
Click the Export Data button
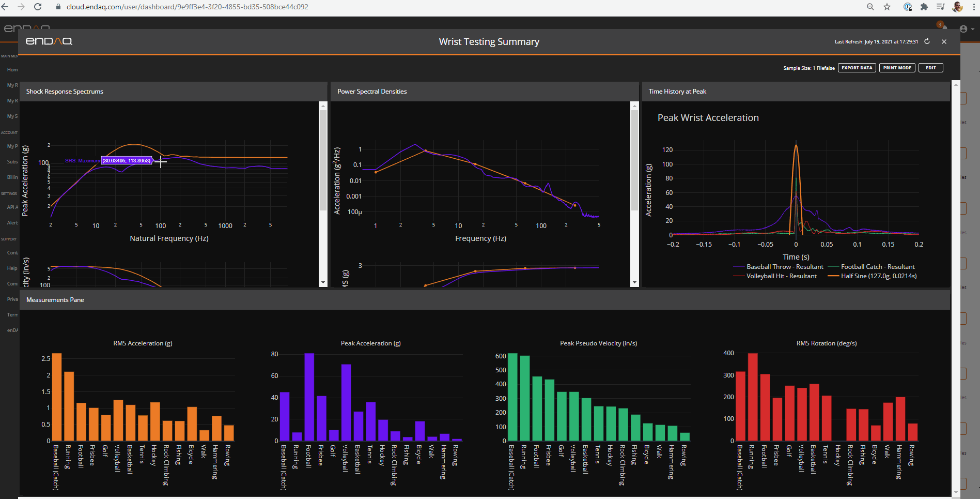click(857, 68)
